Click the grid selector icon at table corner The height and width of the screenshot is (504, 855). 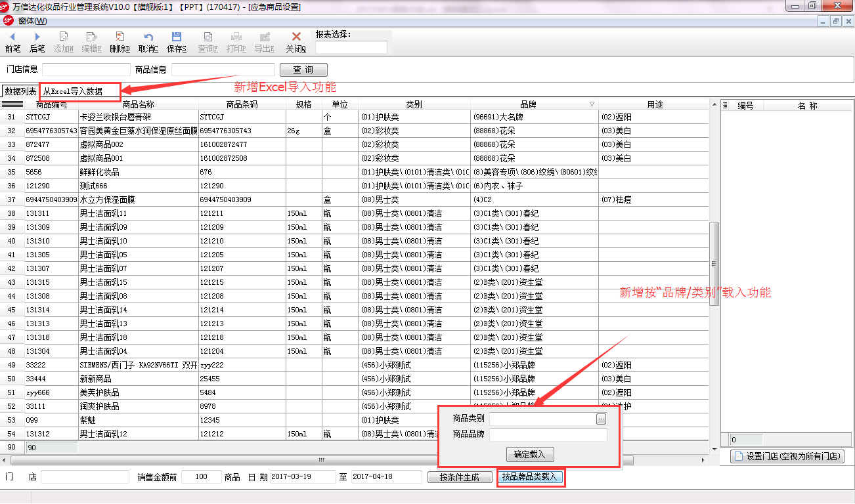click(12, 104)
